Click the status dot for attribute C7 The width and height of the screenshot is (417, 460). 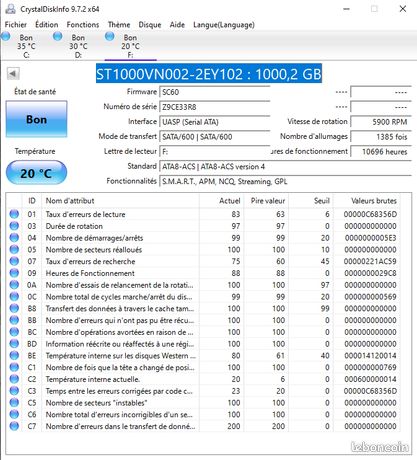14,426
